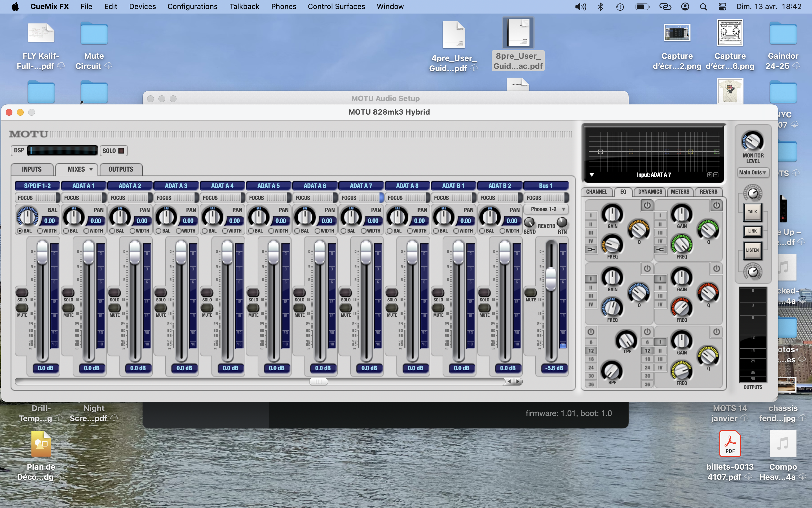The image size is (812, 508).
Task: Open the REVERB tab
Action: (x=708, y=192)
